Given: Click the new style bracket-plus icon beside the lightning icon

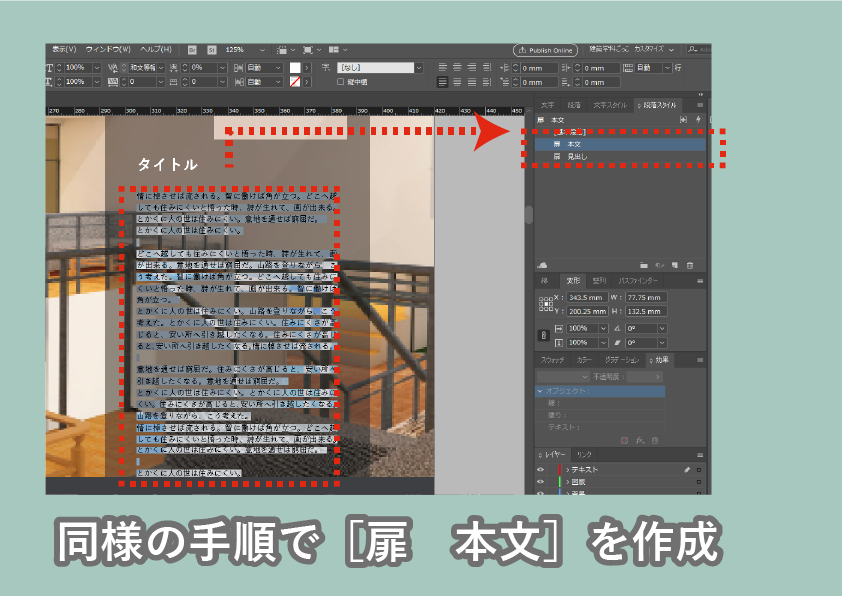Looking at the screenshot, I should pos(683,120).
